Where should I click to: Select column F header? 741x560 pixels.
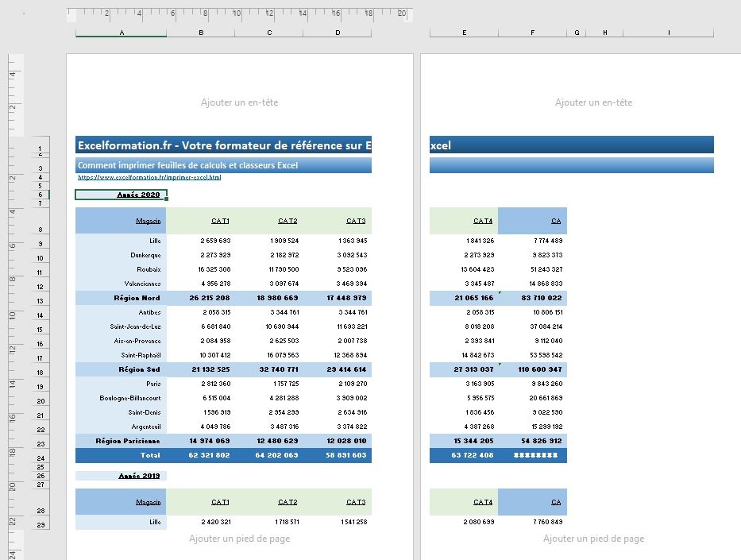(x=532, y=33)
